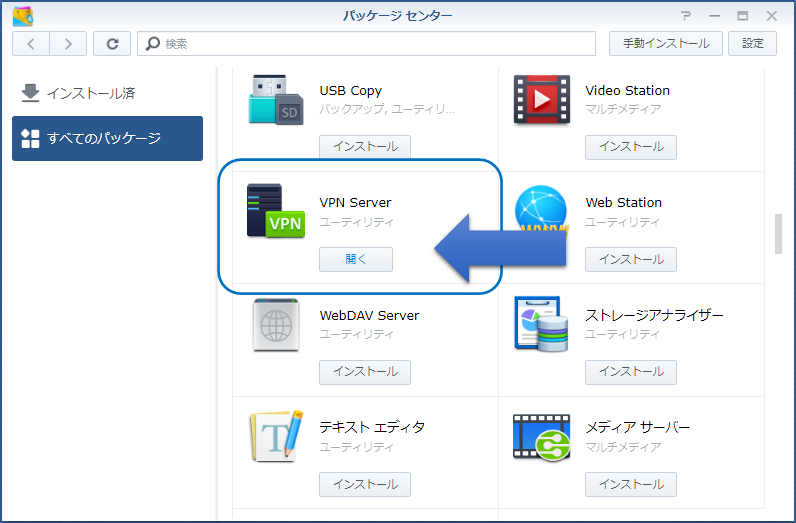Screen dimensions: 796x523
Task: Go back with the left arrow button
Action: (31, 44)
